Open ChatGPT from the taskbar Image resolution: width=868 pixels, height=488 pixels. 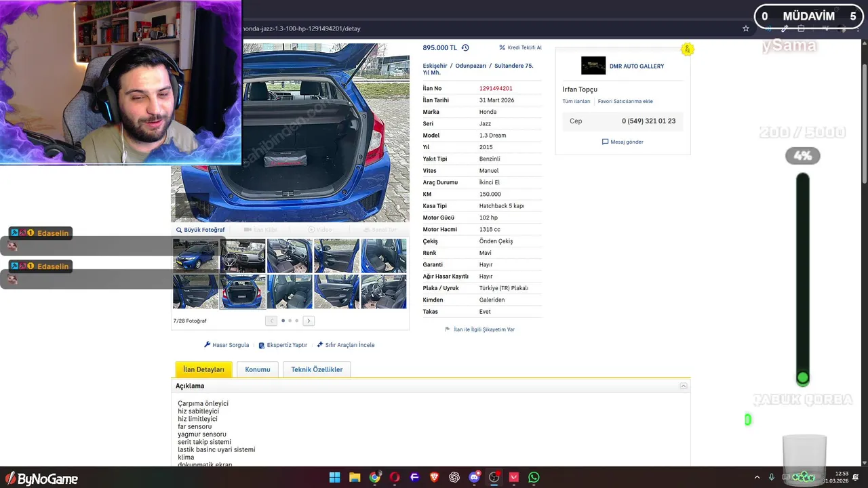[x=454, y=477]
